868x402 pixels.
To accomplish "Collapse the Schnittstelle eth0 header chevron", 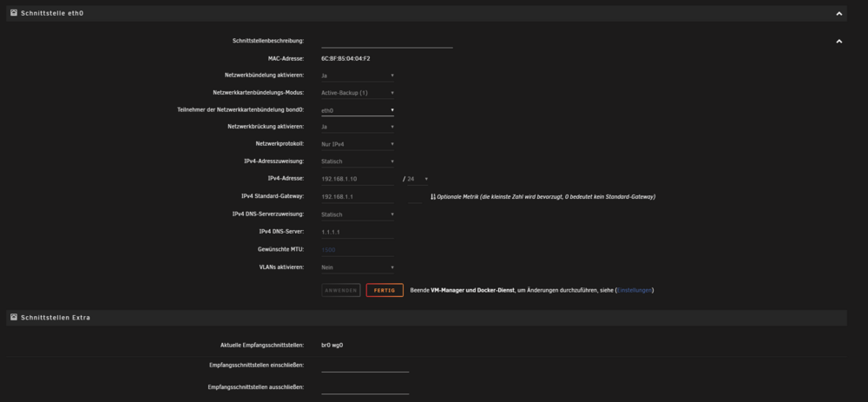I will coord(839,14).
